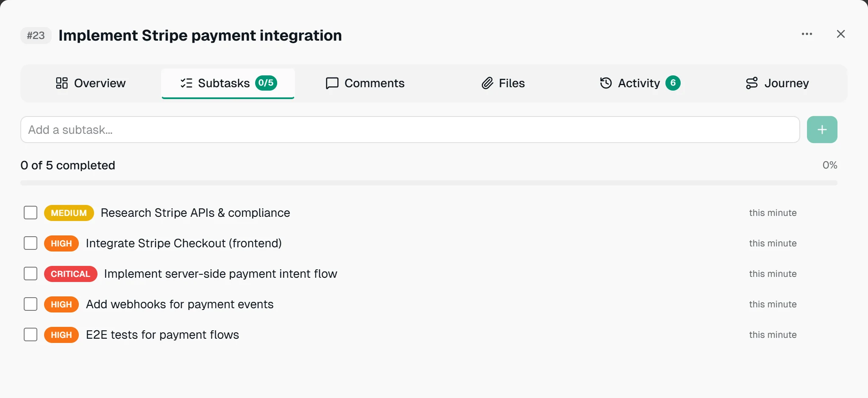Click the green plus add subtask button
Screen dimensions: 868x398
(x=822, y=130)
